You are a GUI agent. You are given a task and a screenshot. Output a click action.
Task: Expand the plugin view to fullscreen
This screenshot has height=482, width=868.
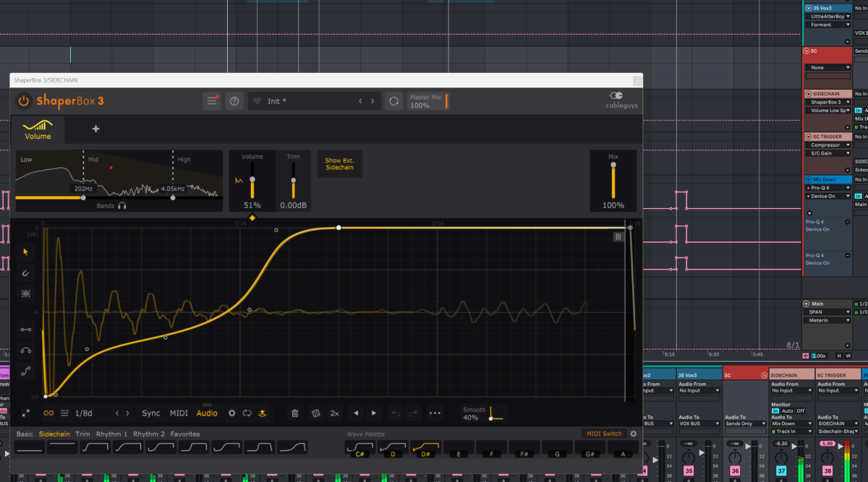pyautogui.click(x=25, y=413)
